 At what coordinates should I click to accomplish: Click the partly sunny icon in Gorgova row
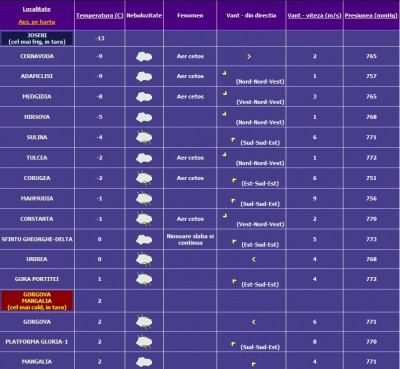tap(144, 322)
